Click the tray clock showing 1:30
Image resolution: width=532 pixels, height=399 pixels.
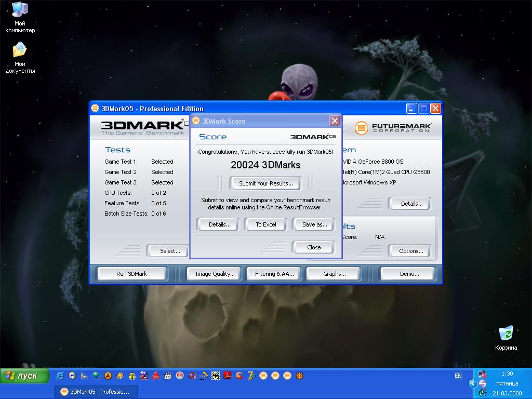click(x=507, y=374)
